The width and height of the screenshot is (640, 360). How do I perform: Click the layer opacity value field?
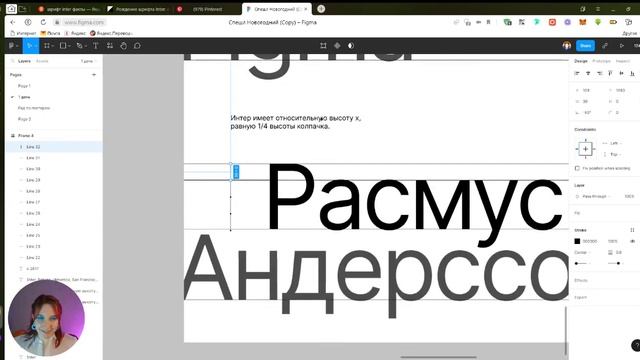(x=629, y=196)
